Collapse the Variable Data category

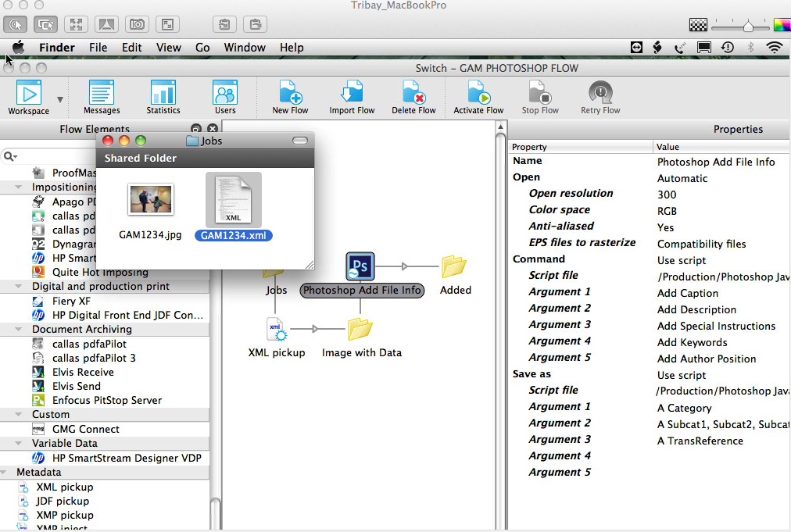point(18,443)
